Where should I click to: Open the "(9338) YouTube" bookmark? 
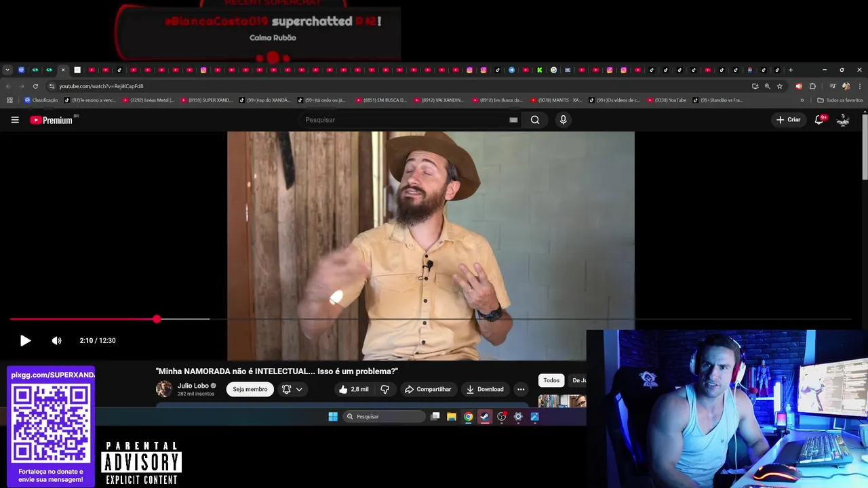point(667,100)
